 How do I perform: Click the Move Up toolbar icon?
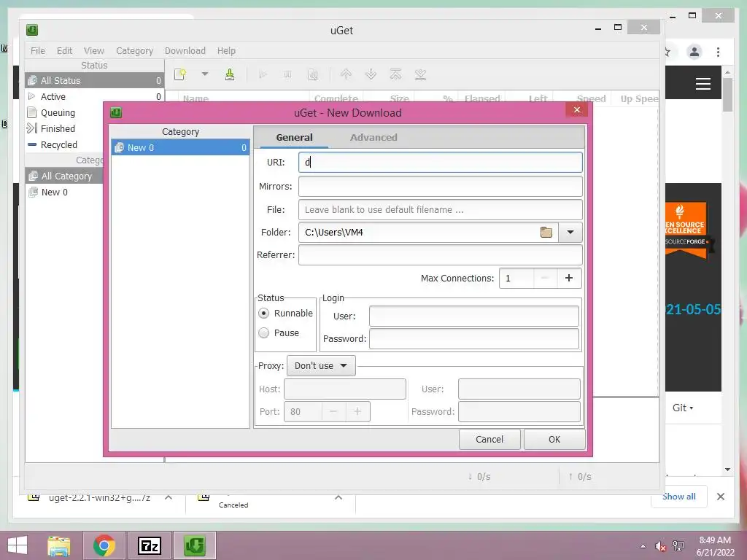[346, 74]
